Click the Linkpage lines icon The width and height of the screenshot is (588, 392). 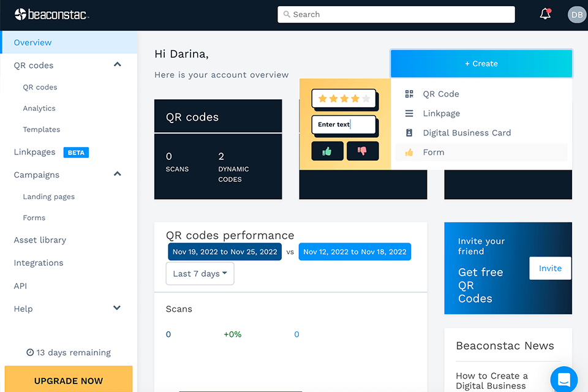[x=409, y=113]
